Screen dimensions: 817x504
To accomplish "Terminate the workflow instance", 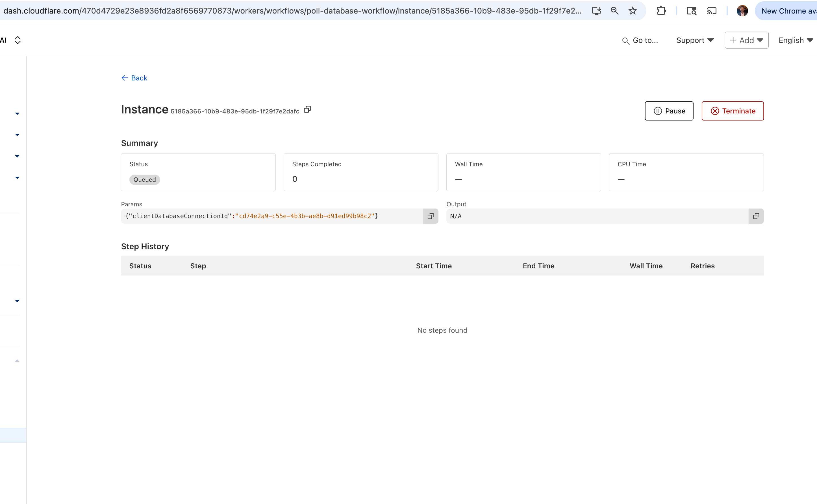I will click(732, 111).
